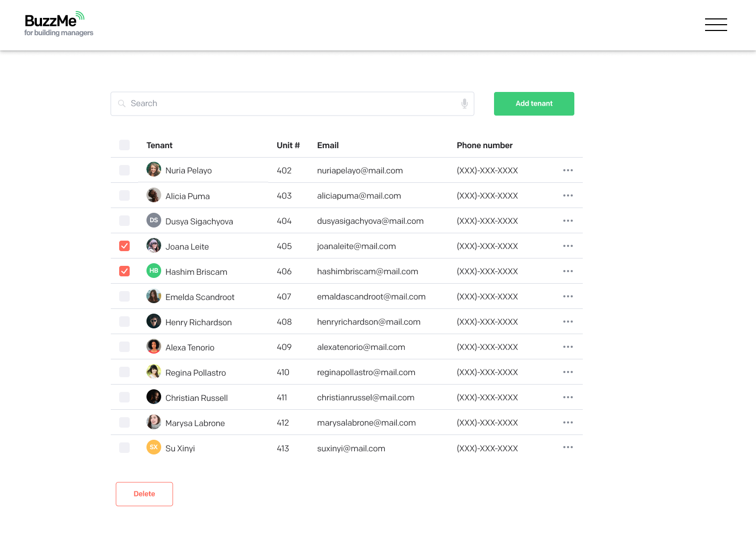Click unit number 411
Image resolution: width=756 pixels, height=538 pixels.
click(x=282, y=398)
